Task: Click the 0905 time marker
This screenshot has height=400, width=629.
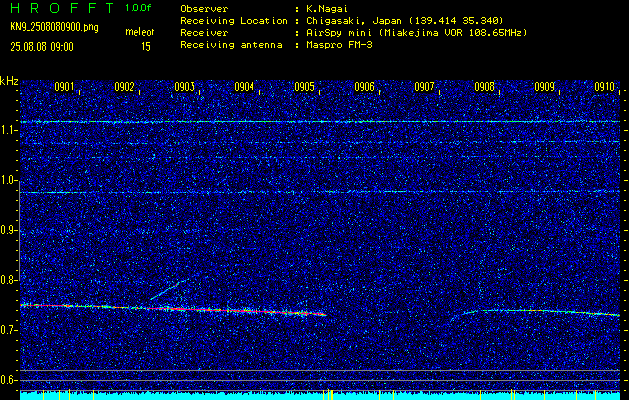Action: click(304, 87)
